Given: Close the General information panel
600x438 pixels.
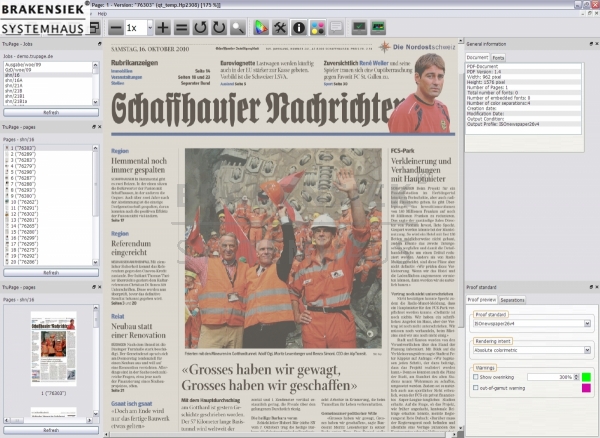Looking at the screenshot, I should [597, 44].
